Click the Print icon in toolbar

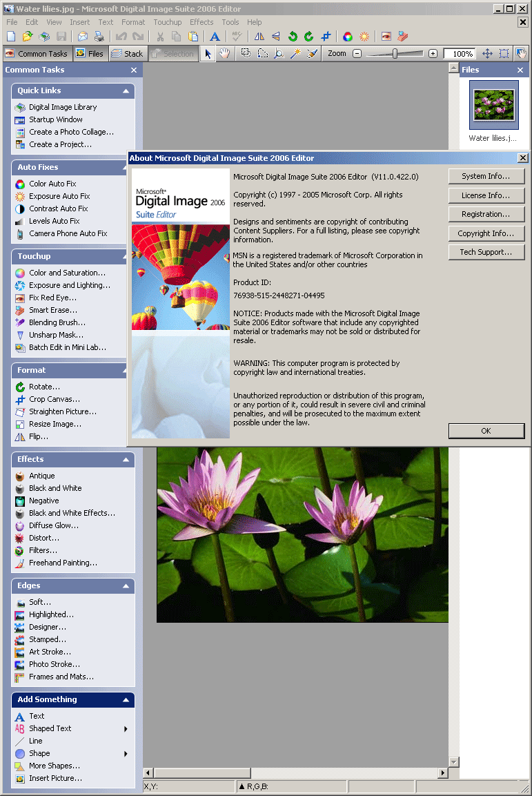coord(99,37)
